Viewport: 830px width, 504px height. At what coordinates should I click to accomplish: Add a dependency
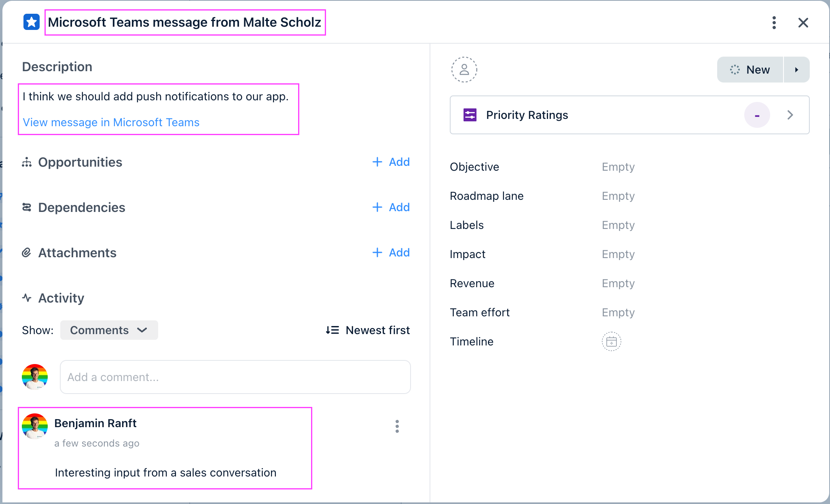pos(391,207)
